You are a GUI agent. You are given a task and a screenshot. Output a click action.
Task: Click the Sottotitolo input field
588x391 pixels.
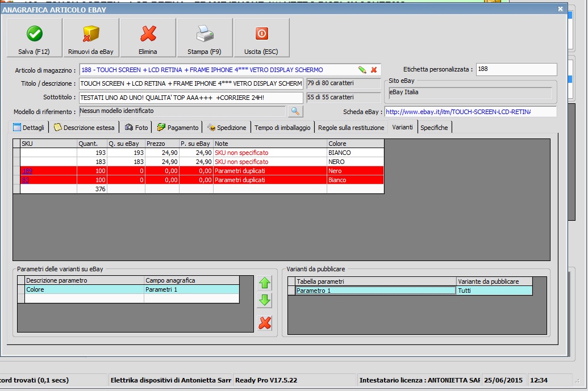pos(191,98)
